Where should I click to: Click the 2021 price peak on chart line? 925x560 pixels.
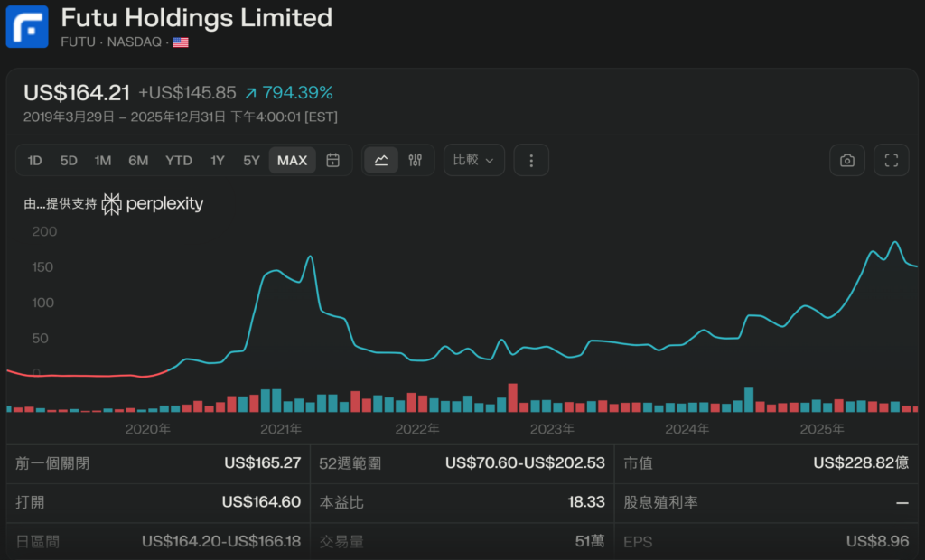pos(310,257)
